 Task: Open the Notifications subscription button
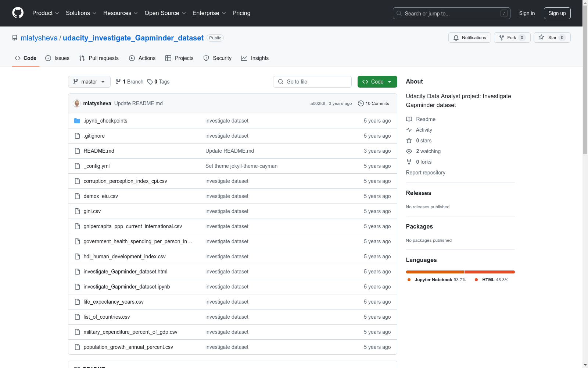470,38
